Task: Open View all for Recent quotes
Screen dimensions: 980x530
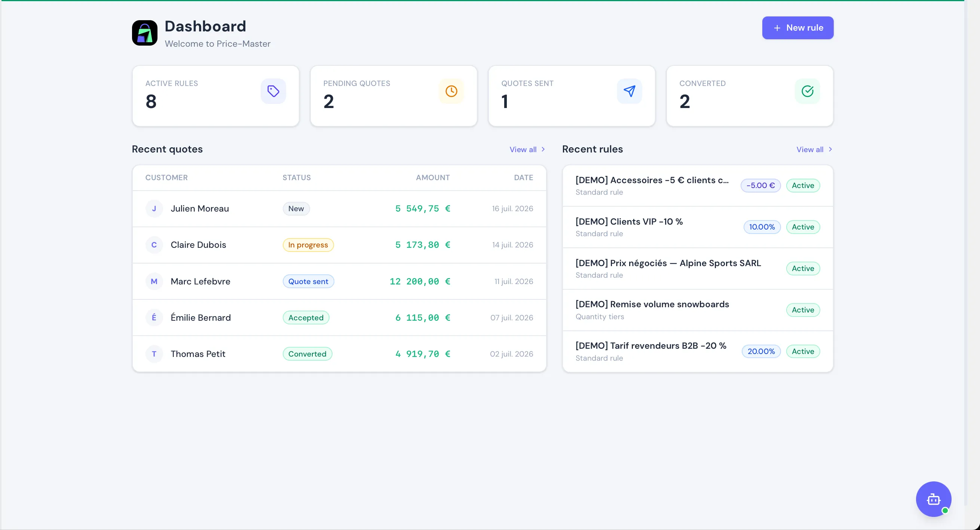Action: (527, 150)
